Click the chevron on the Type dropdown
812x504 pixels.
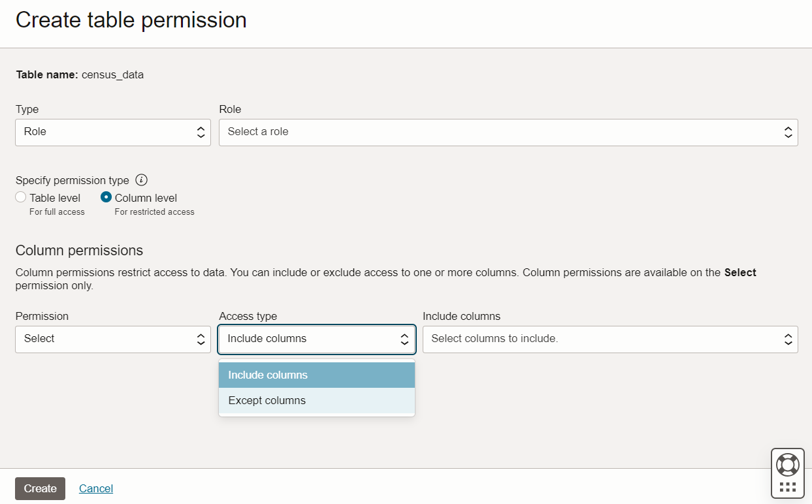tap(201, 132)
